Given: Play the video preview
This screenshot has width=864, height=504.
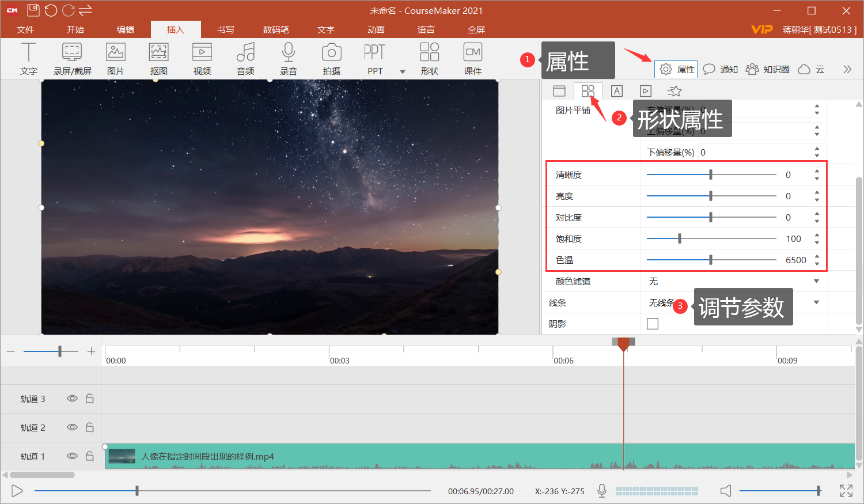Looking at the screenshot, I should click(x=17, y=491).
